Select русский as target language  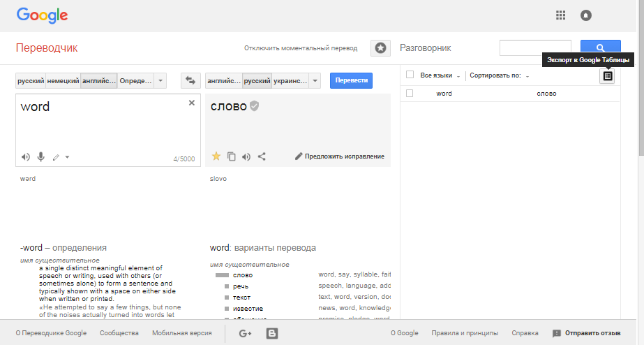click(257, 80)
